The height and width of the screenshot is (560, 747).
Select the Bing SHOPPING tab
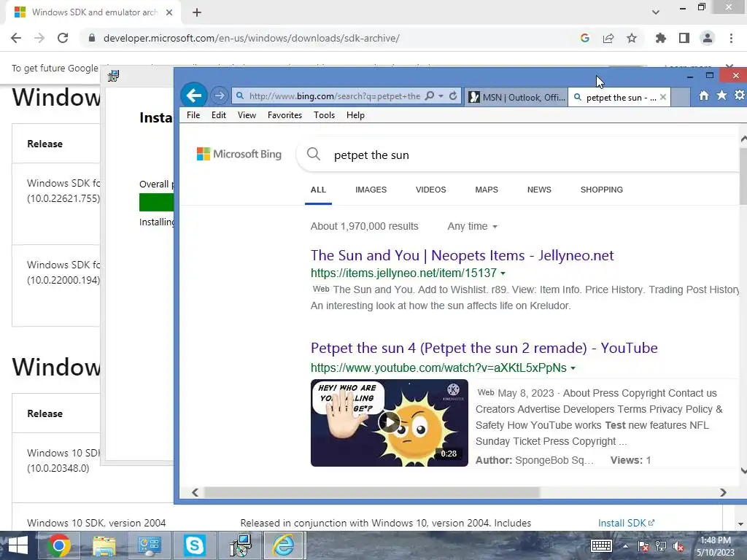coord(602,190)
